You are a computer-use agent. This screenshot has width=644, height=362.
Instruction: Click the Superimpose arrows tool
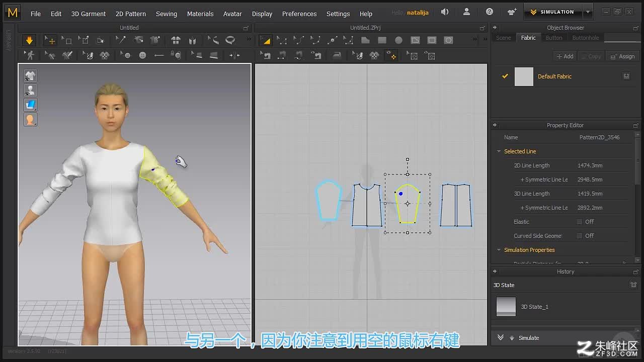pos(234,55)
